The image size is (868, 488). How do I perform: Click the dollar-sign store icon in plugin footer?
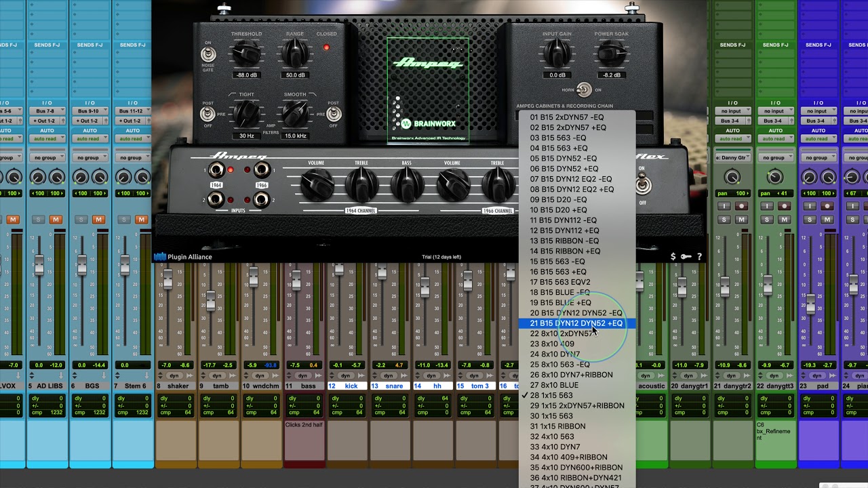(673, 257)
